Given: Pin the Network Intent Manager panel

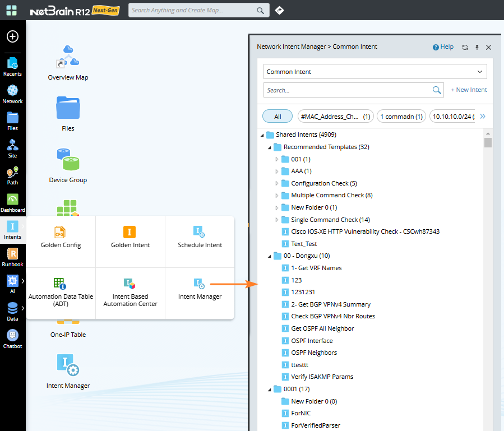Looking at the screenshot, I should (477, 47).
